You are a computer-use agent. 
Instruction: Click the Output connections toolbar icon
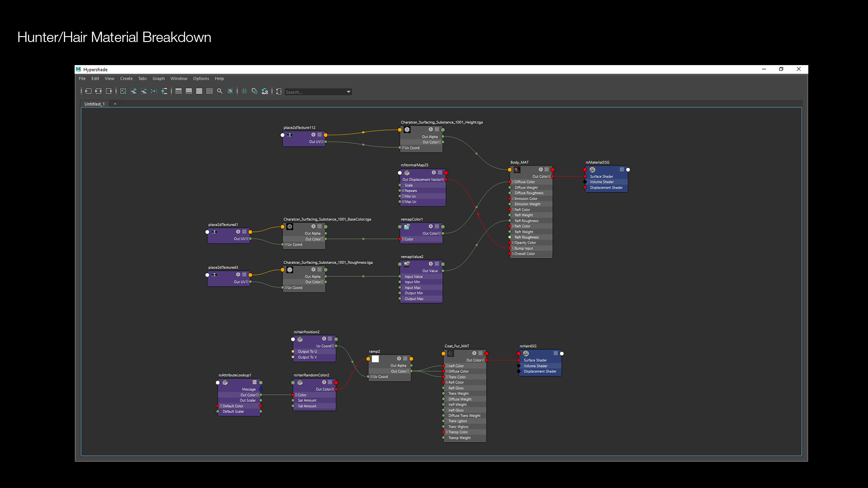[x=109, y=91]
